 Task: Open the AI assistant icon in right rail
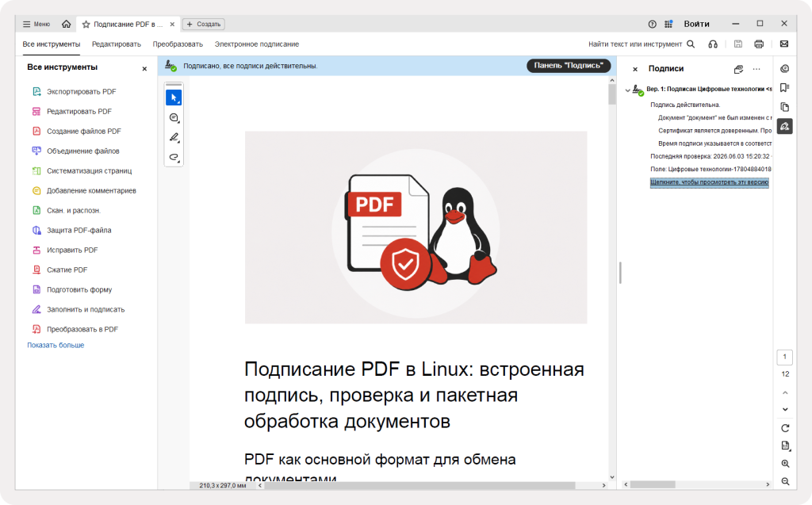[784, 69]
